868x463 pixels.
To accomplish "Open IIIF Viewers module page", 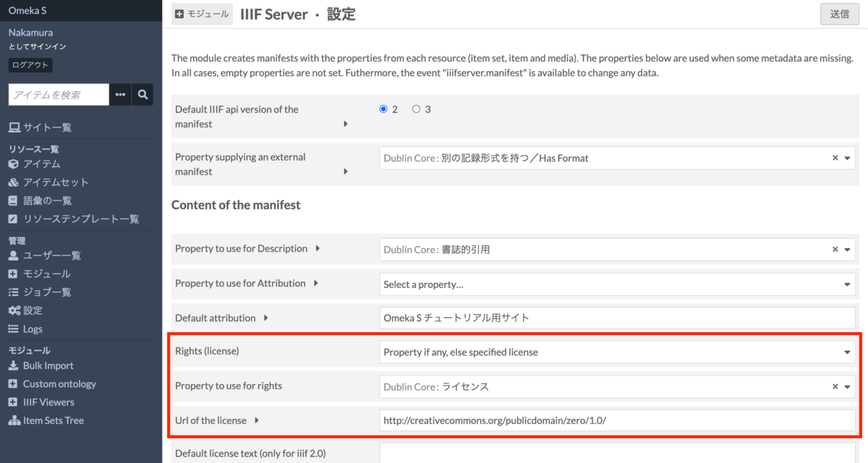I will [x=48, y=402].
